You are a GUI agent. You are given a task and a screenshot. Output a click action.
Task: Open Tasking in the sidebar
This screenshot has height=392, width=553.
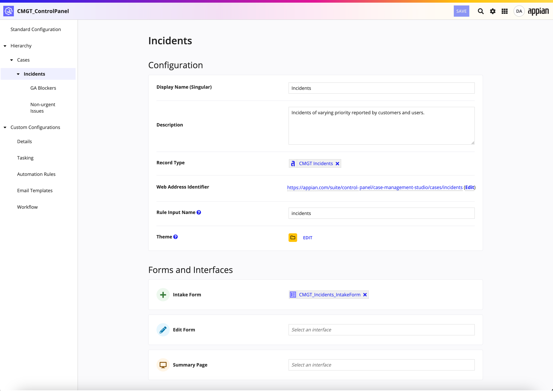click(x=25, y=158)
